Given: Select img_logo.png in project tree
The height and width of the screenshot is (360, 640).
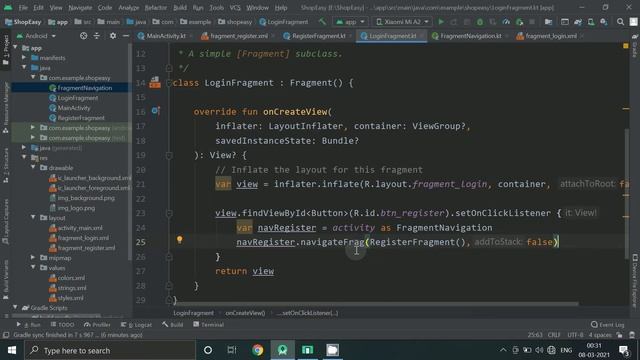Looking at the screenshot, I should tap(76, 208).
